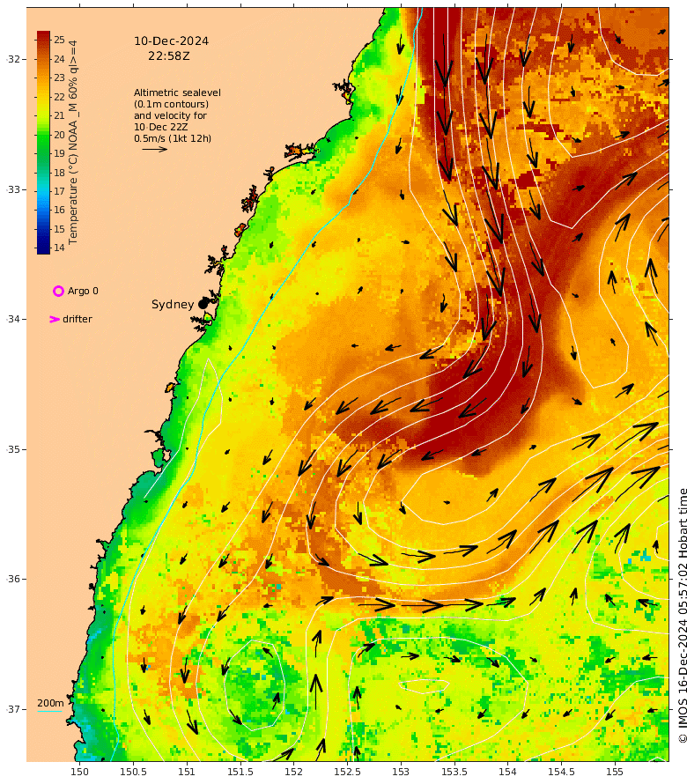Click the -35 latitude axis label
The width and height of the screenshot is (687, 784).
(14, 449)
